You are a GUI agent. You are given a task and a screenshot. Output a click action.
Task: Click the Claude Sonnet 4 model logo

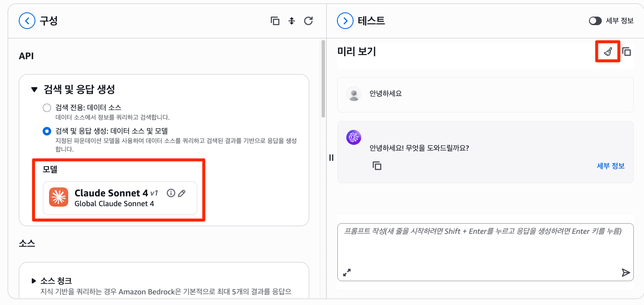coord(58,197)
